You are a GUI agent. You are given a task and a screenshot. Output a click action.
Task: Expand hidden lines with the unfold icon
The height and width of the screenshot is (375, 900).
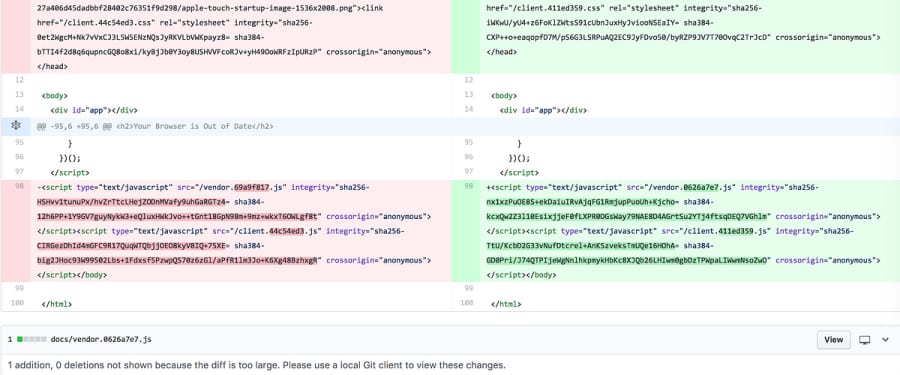coord(15,126)
